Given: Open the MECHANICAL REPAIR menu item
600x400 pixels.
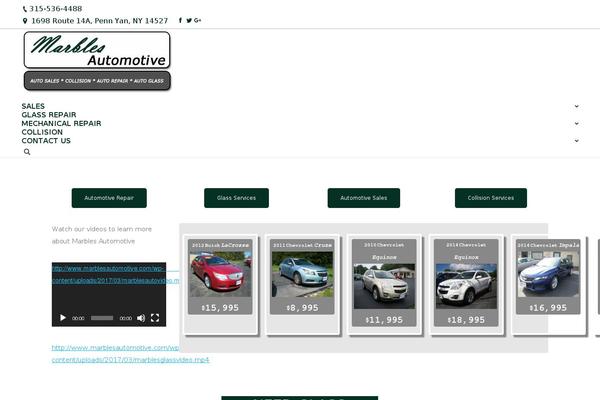Looking at the screenshot, I should point(61,123).
